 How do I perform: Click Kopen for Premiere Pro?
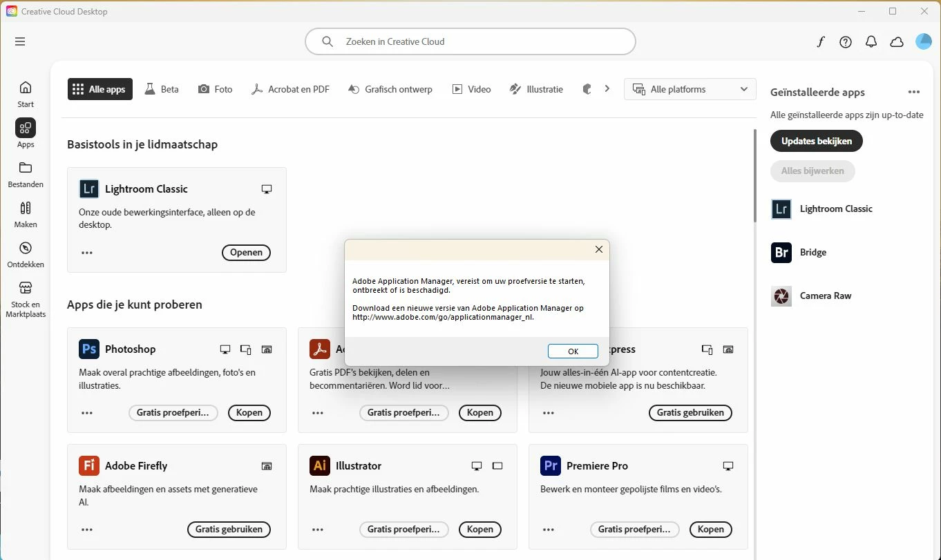tap(711, 530)
